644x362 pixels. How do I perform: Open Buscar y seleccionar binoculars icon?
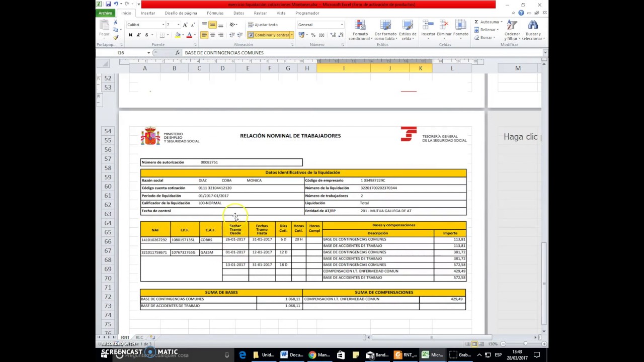pos(533,30)
